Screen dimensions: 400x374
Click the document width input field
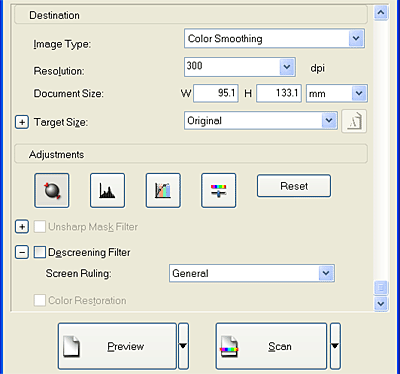coord(216,93)
